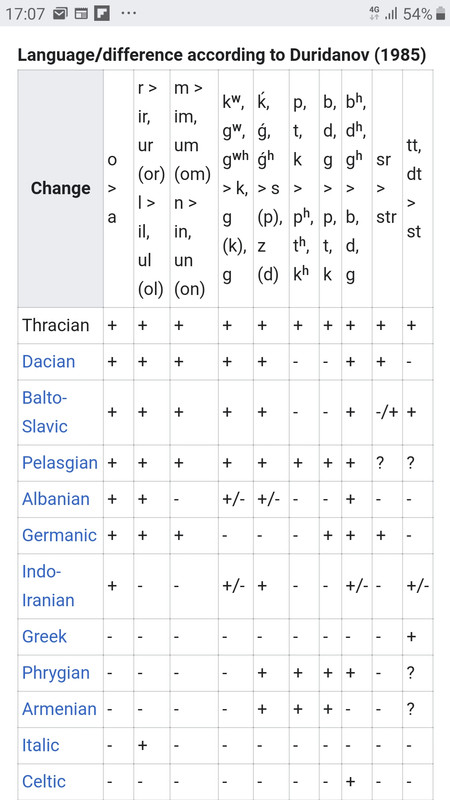The height and width of the screenshot is (800, 450).
Task: Open the Indo-Iranian link
Action: click(x=48, y=586)
